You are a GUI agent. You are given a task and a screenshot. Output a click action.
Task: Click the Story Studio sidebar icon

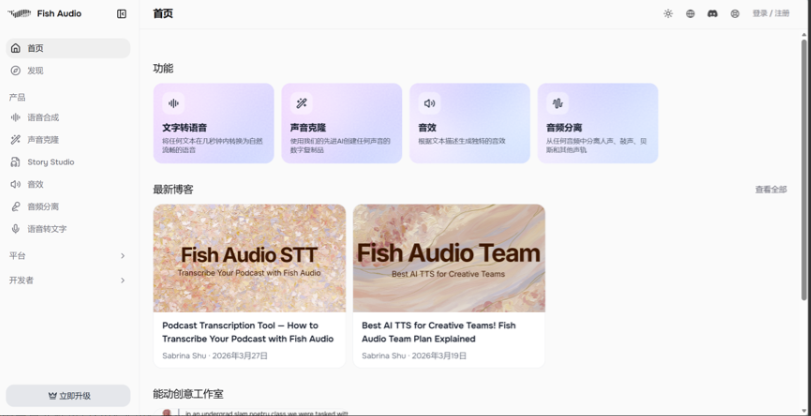pyautogui.click(x=16, y=162)
